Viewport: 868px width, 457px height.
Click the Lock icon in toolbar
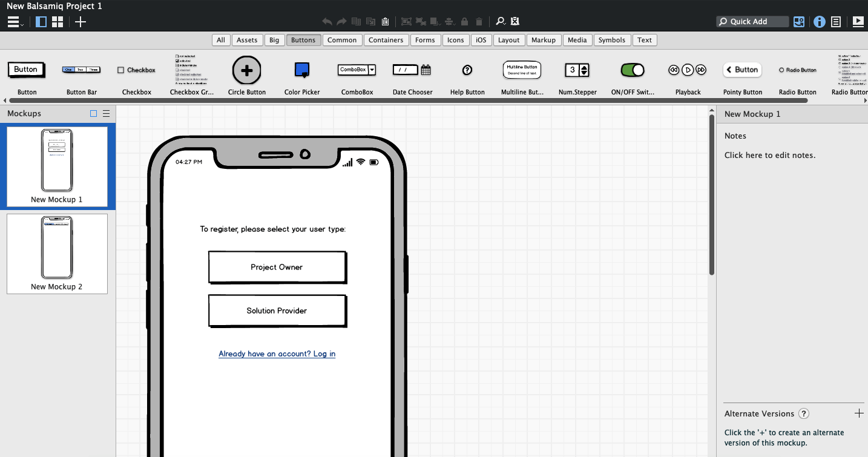click(464, 22)
